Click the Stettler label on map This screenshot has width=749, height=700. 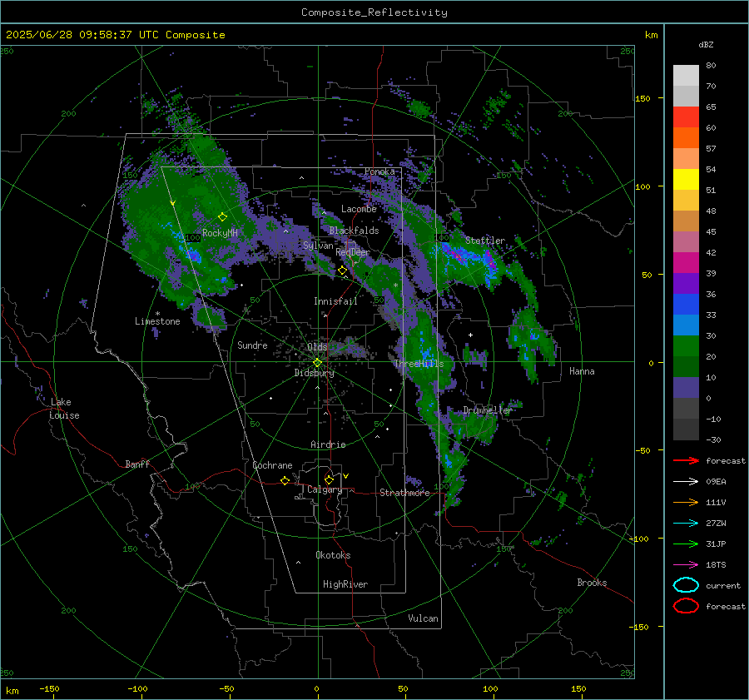tap(485, 241)
